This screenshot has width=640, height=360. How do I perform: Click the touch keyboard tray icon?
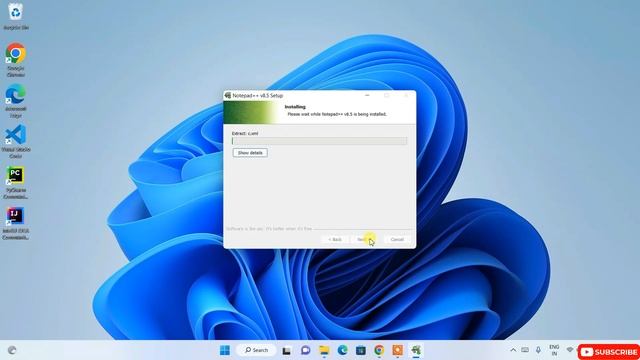coord(525,350)
